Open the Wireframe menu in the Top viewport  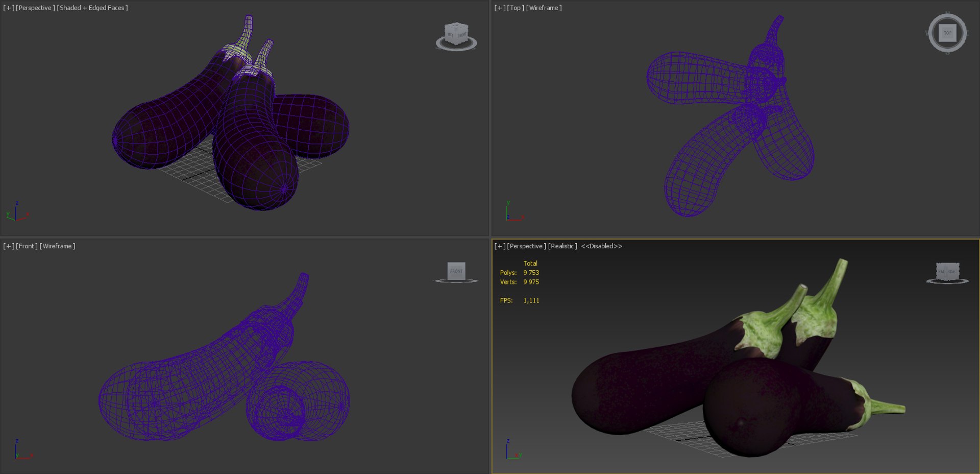coord(544,8)
